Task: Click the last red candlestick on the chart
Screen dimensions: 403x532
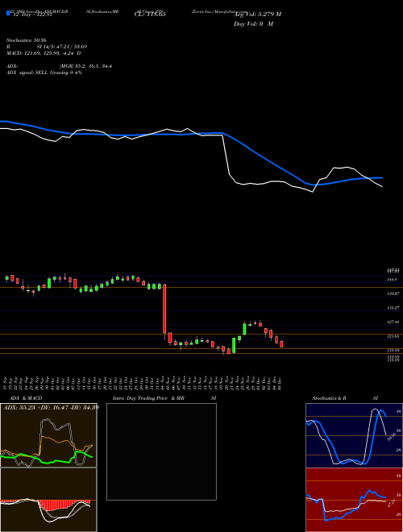Action: click(281, 344)
